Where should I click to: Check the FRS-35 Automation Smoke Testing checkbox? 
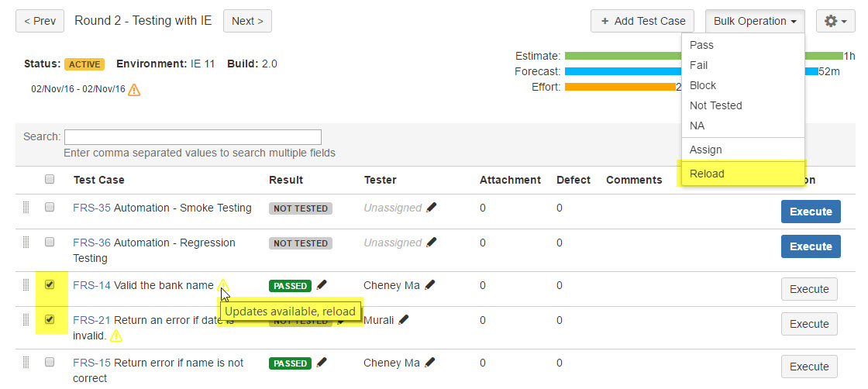[x=50, y=208]
